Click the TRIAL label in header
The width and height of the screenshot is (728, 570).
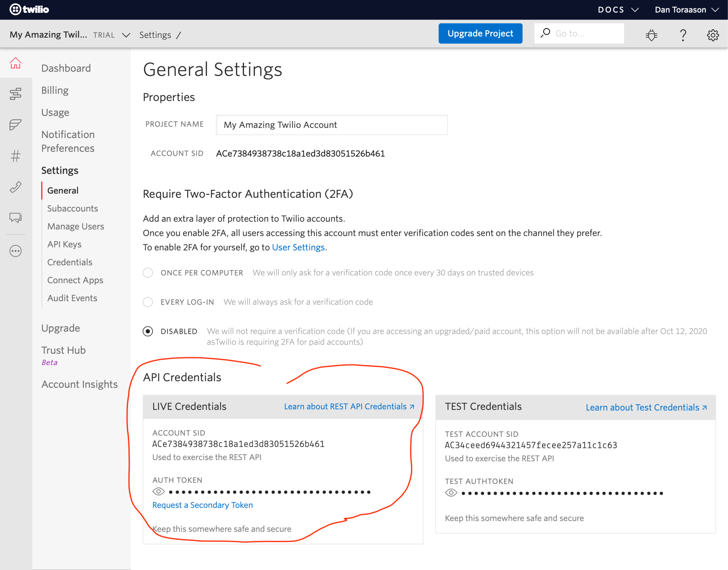[104, 35]
